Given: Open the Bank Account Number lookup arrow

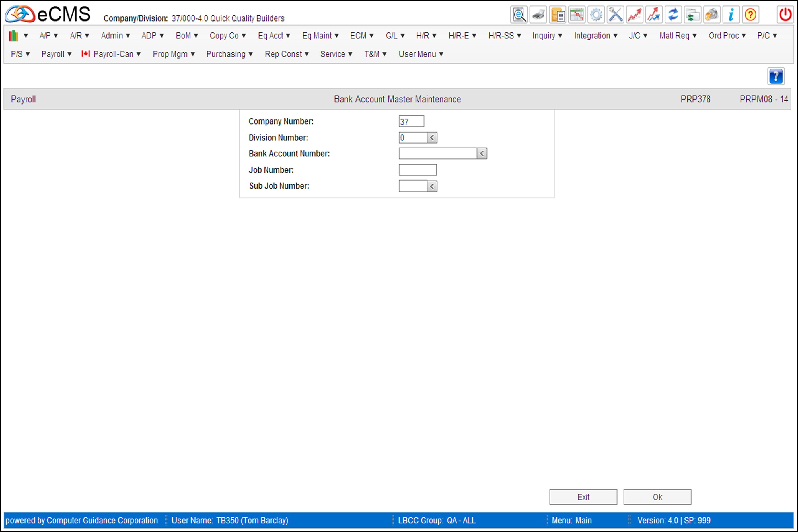Looking at the screenshot, I should point(482,153).
